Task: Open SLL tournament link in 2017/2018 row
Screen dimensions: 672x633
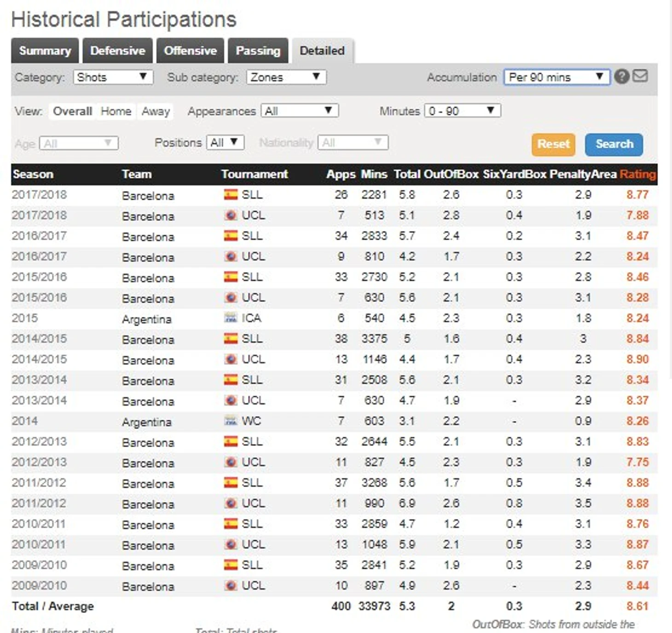Action: 252,195
